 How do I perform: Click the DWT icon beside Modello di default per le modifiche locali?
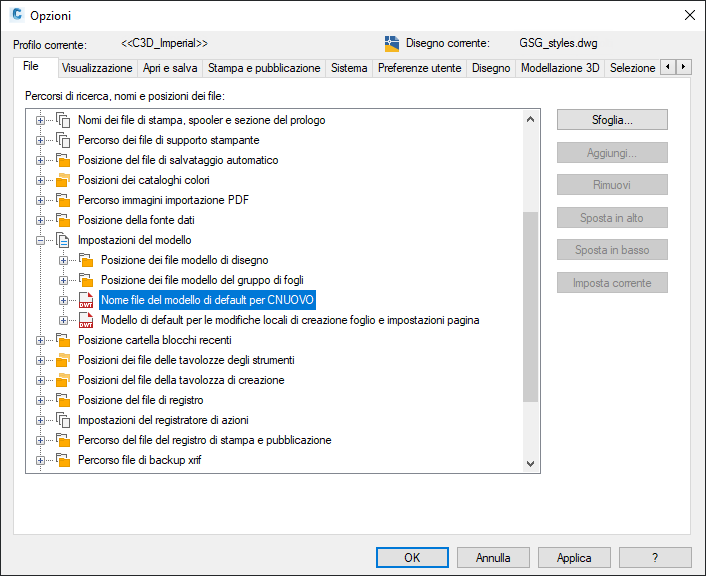pos(86,320)
